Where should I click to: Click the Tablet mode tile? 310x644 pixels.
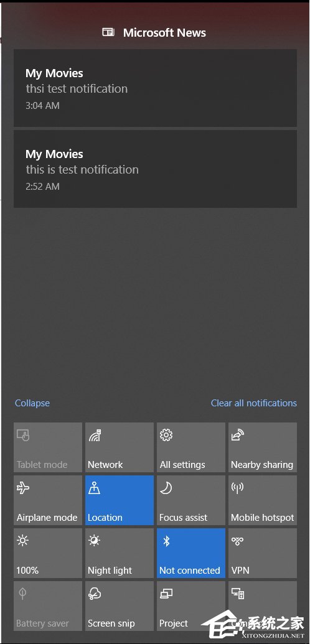[x=48, y=447]
